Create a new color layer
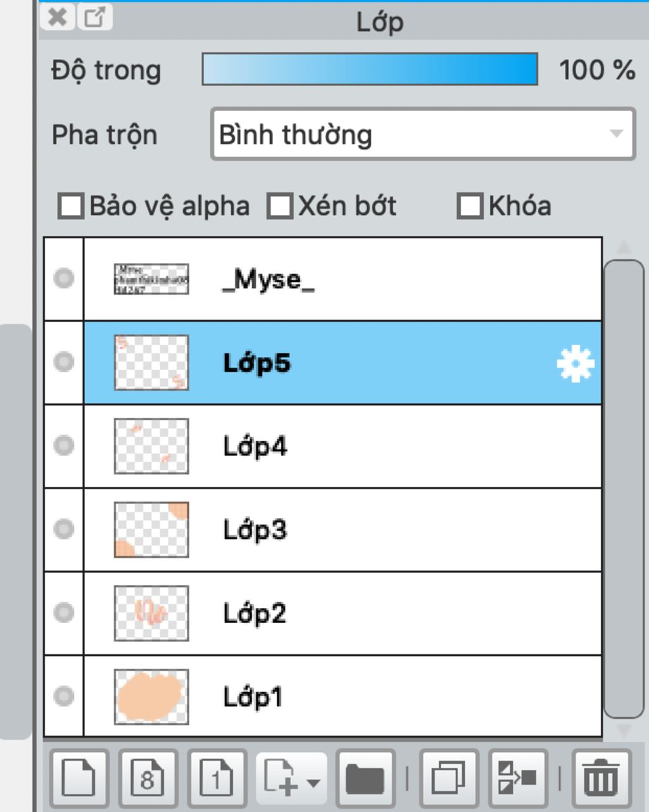 pos(79,777)
